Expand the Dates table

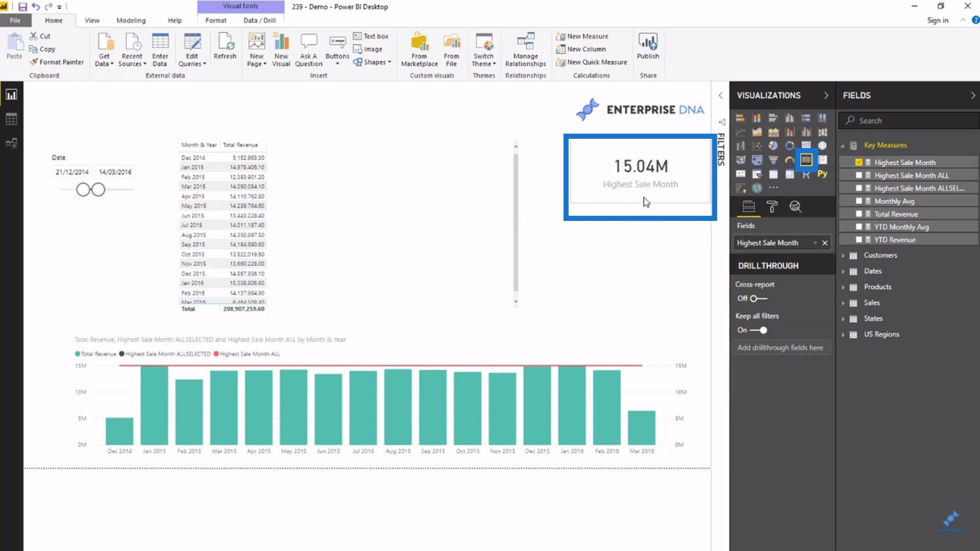pyautogui.click(x=843, y=271)
